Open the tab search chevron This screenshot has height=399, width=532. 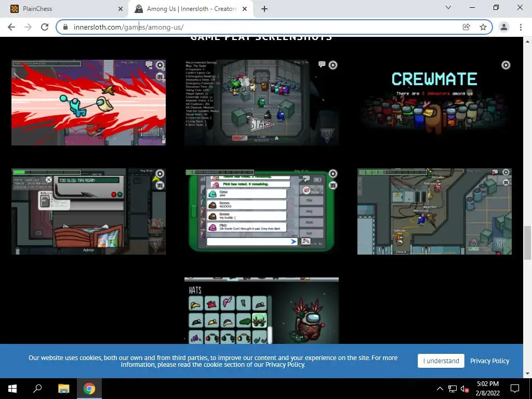[x=448, y=7]
